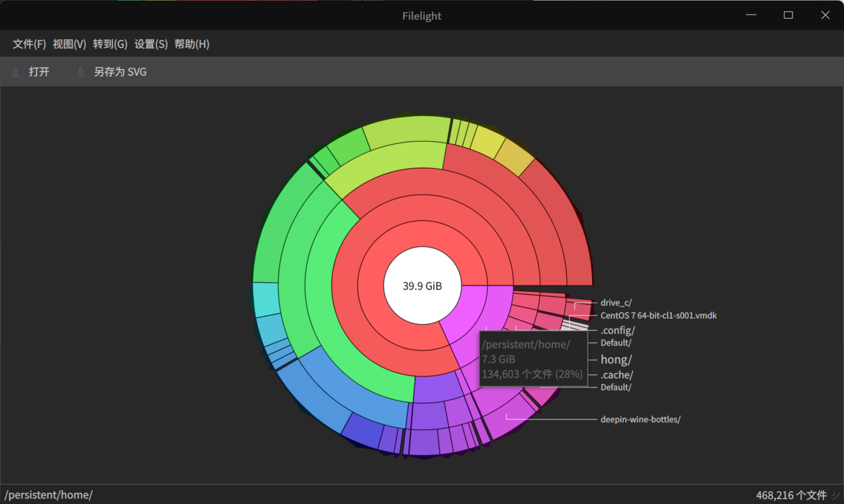Open the 视图(V) menu
Viewport: 844px width, 504px height.
(x=69, y=44)
